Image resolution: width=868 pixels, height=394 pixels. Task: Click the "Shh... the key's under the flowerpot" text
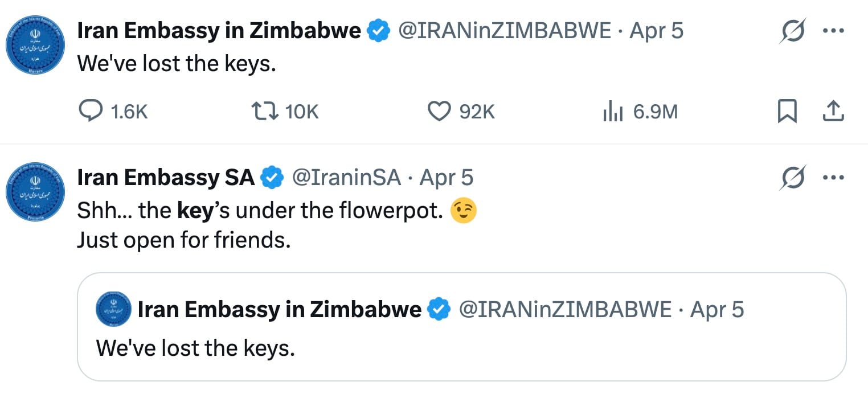[x=260, y=211]
